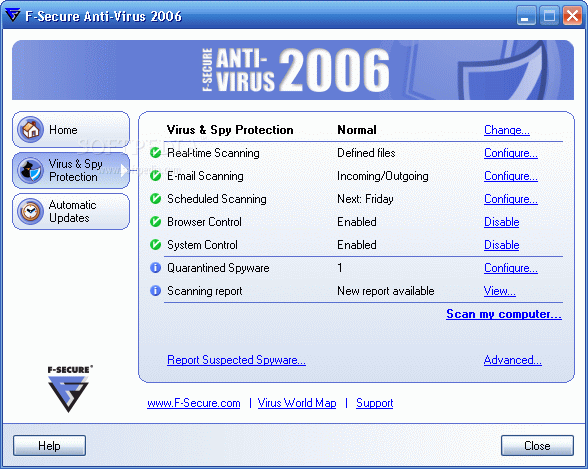The image size is (588, 469).
Task: Open the Support link
Action: 375,403
